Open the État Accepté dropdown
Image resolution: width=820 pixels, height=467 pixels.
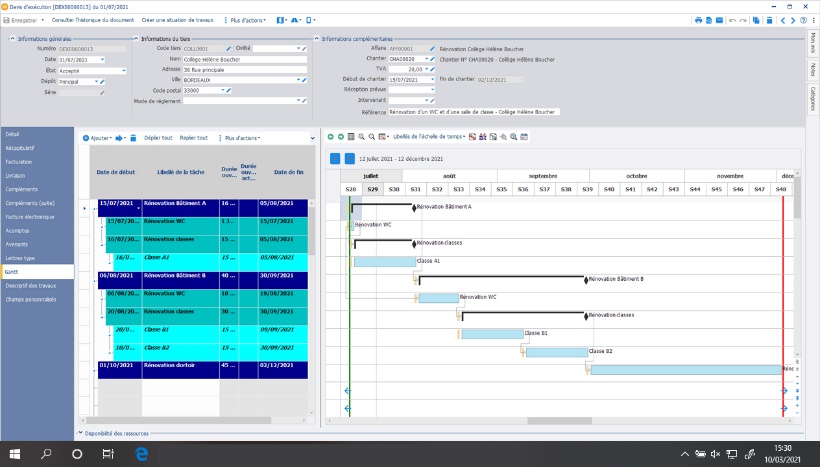tap(123, 71)
